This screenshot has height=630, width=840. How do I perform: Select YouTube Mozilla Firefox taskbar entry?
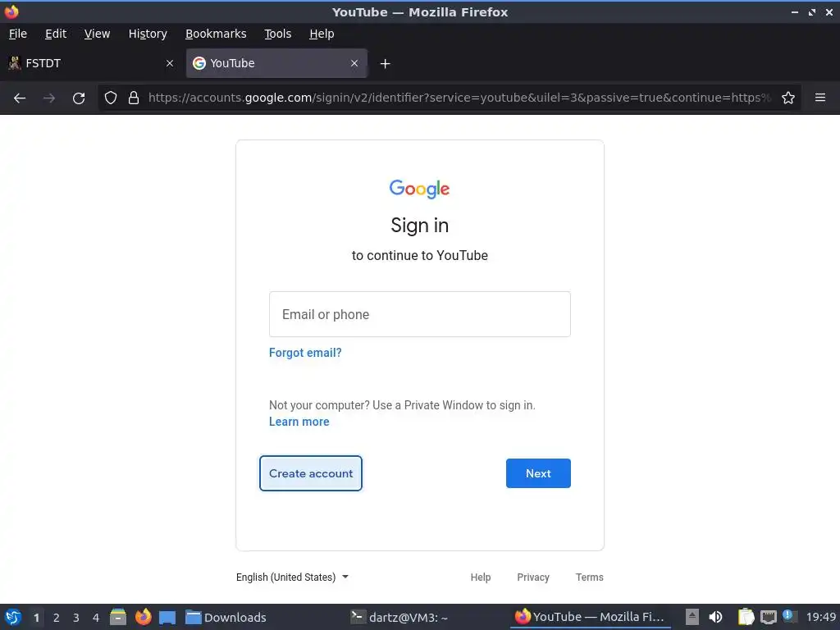(x=589, y=617)
